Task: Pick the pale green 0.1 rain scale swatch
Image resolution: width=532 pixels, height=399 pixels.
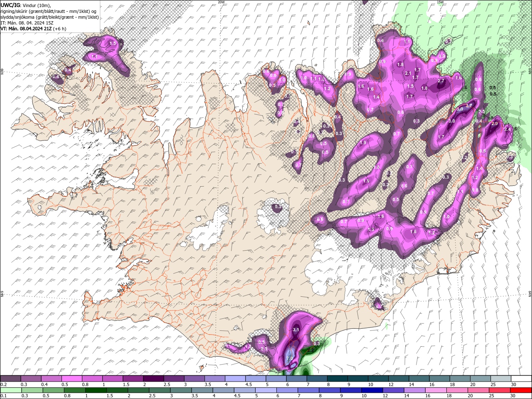Action: [11, 390]
